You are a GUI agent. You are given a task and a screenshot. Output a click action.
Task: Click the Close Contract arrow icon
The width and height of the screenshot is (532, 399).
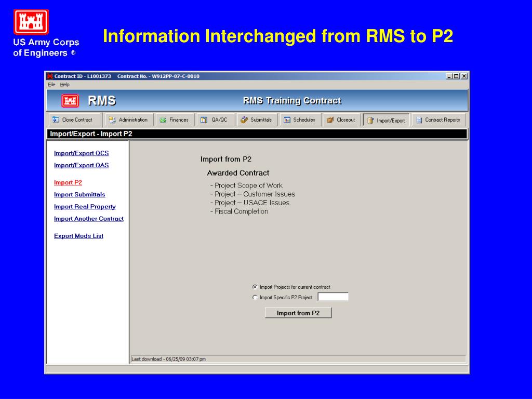pyautogui.click(x=56, y=120)
